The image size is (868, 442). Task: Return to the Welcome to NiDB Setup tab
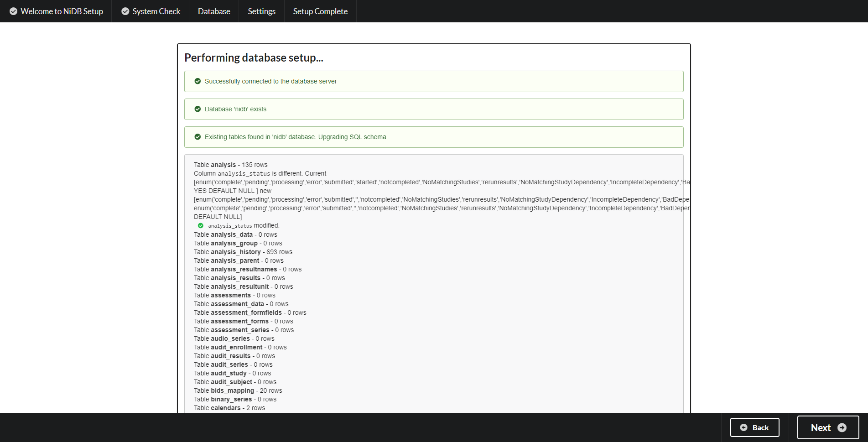(56, 11)
